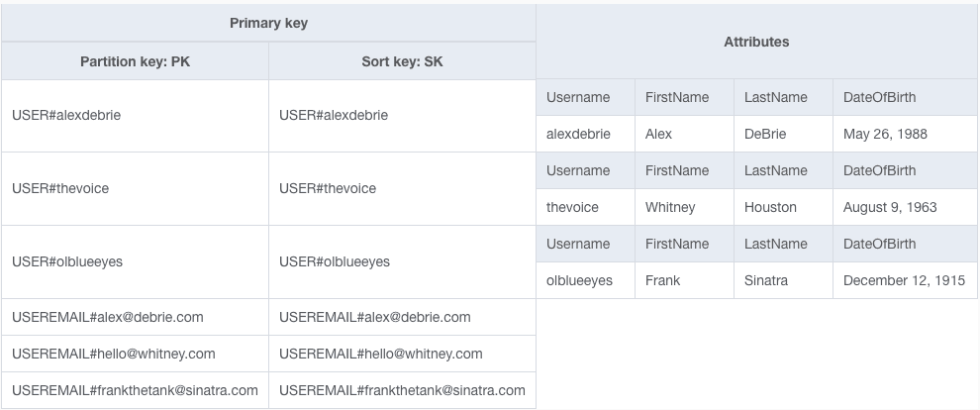Select the "August 9, 1963" date cell
Viewport: 980px width, 410px height.
pos(890,207)
